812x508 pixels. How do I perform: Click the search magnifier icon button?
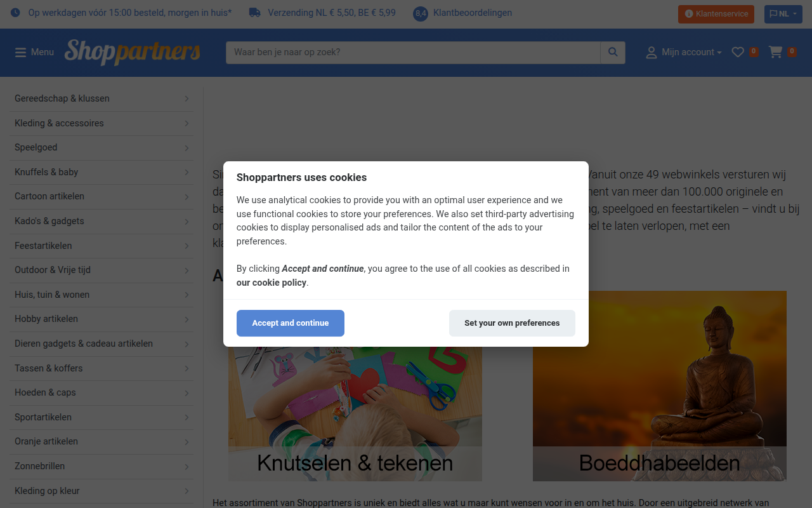[613, 52]
